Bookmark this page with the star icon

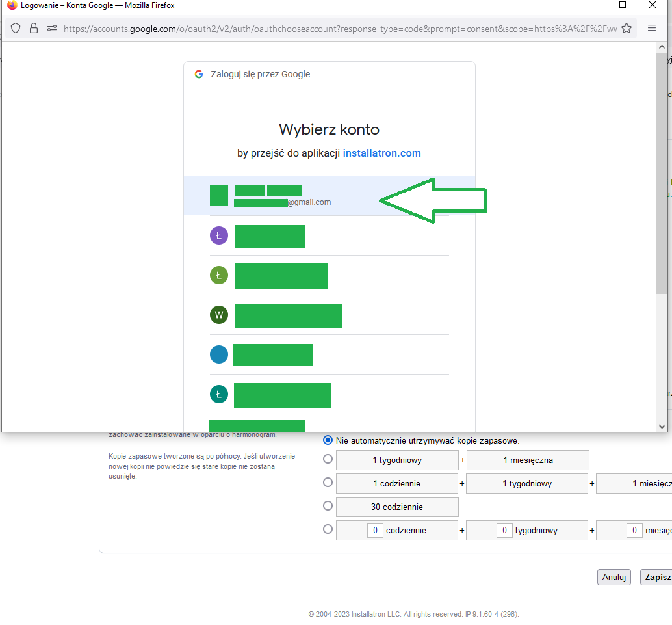[627, 28]
